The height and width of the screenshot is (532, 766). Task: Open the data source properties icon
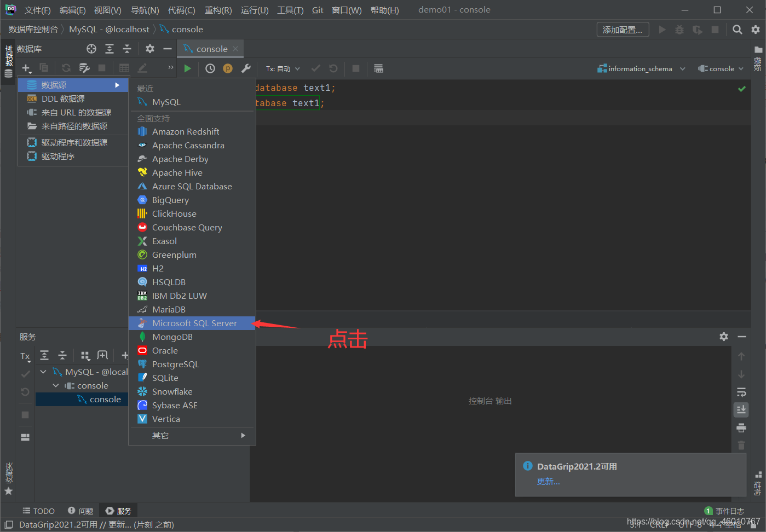click(84, 68)
